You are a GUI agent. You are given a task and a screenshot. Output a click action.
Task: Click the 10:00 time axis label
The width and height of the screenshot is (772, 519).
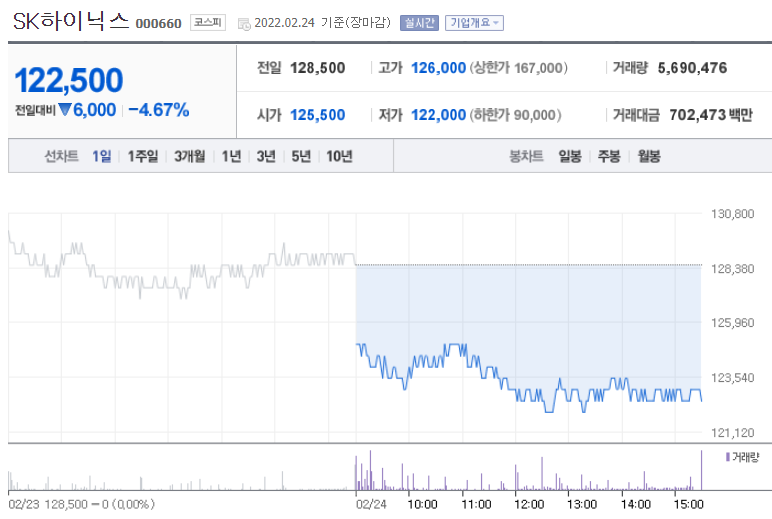(x=422, y=504)
